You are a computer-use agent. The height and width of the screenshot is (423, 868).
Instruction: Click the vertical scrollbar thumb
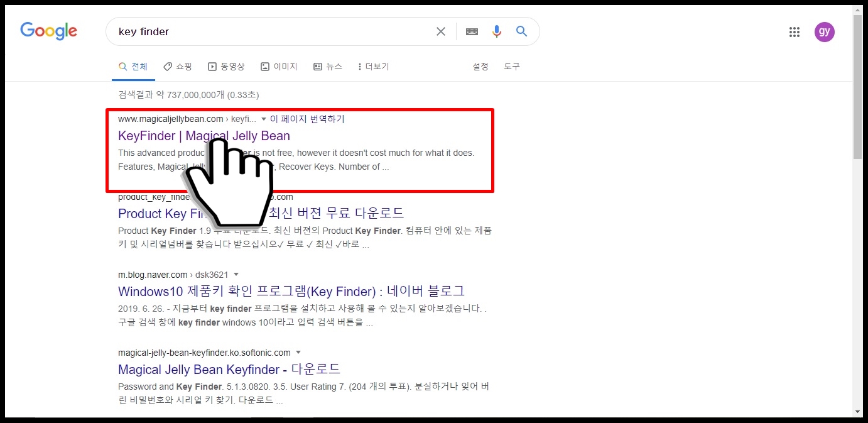(x=858, y=87)
